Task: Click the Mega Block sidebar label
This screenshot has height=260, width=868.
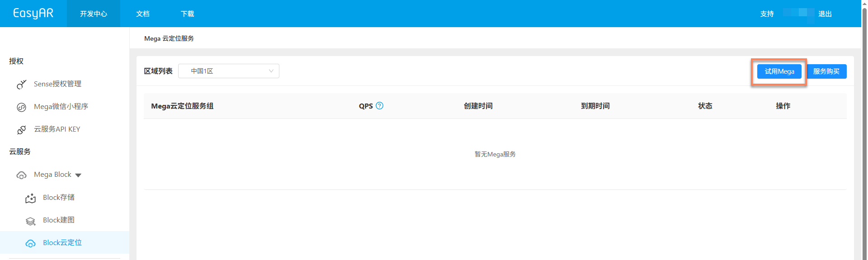Action: [52, 175]
